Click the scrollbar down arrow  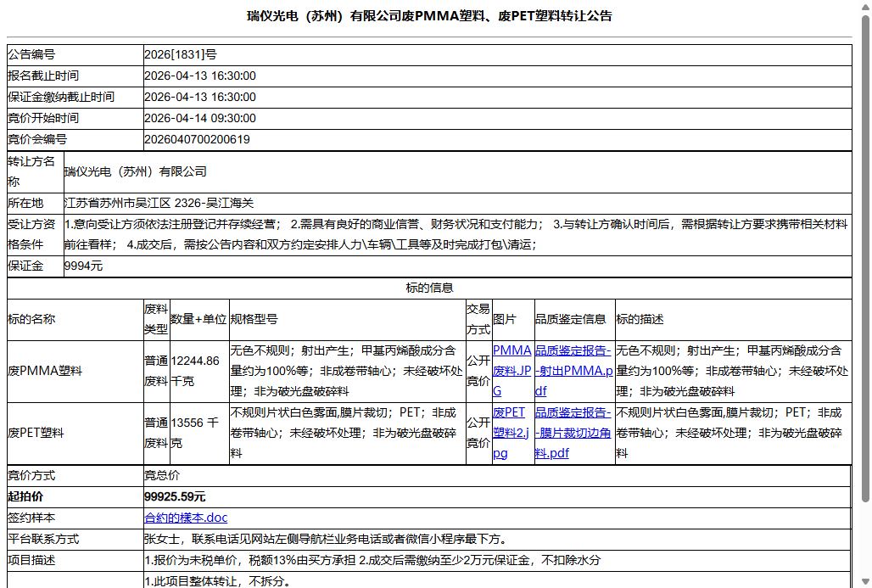[x=865, y=581]
